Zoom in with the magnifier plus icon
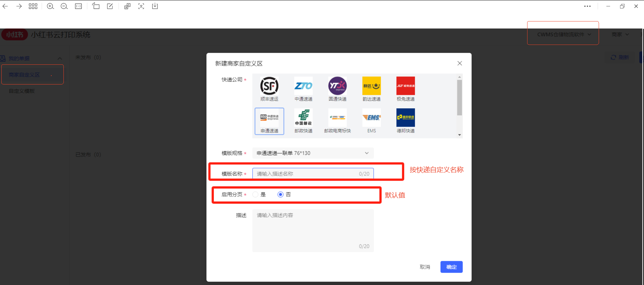Screen dimensions: 644x285 point(50,6)
